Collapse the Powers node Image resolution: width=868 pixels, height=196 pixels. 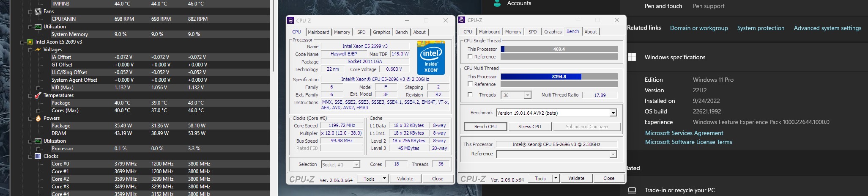30,118
